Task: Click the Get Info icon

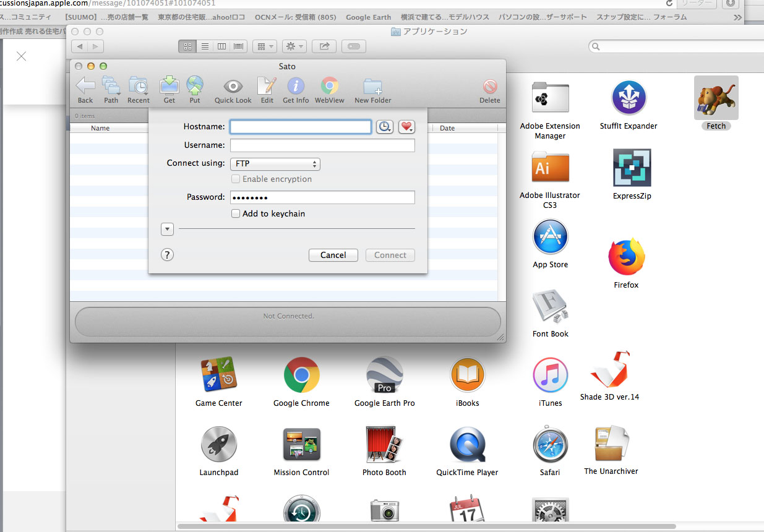Action: (296, 85)
